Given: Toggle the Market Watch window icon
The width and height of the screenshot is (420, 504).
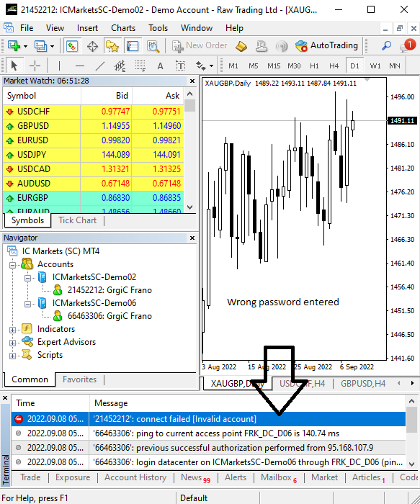Looking at the screenshot, I should pyautogui.click(x=72, y=46).
